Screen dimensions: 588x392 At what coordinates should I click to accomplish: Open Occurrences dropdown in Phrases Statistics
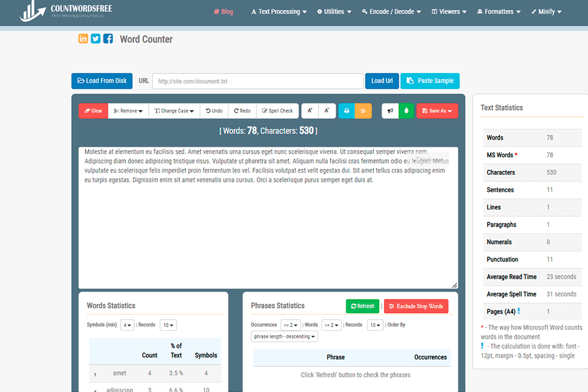pos(290,325)
